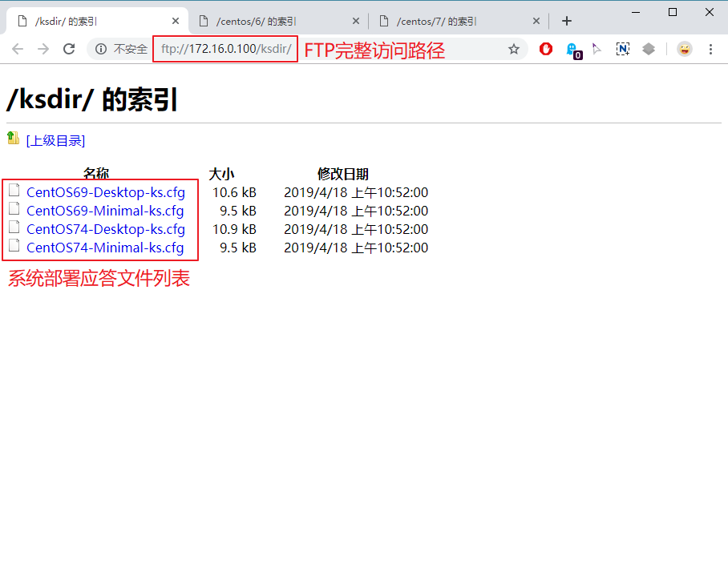Image resolution: width=728 pixels, height=584 pixels.
Task: Close the /ksdir/ tab
Action: coord(176,21)
